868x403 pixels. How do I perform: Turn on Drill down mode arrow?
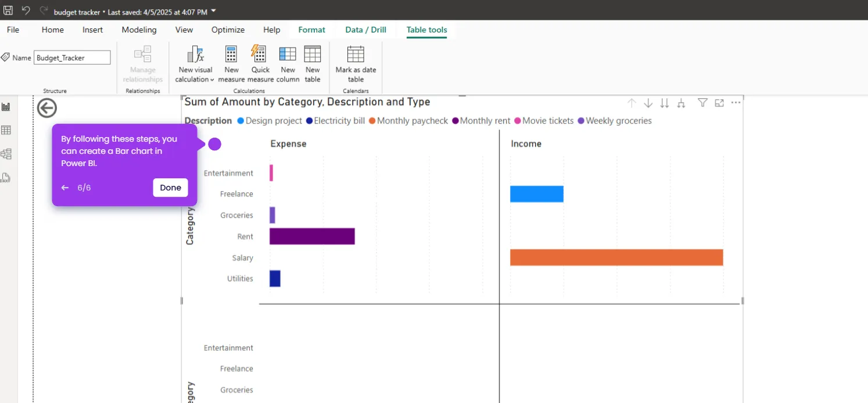[648, 103]
